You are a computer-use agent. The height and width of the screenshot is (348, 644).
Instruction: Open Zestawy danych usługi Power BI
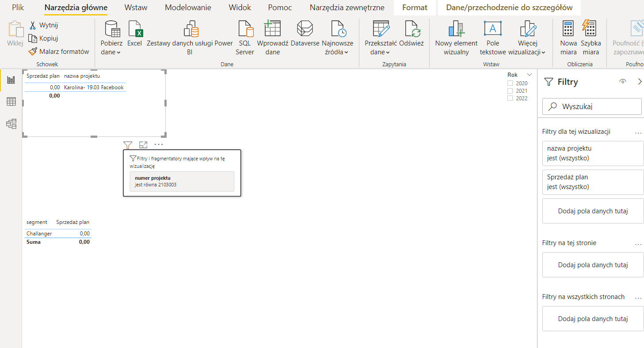pos(190,38)
